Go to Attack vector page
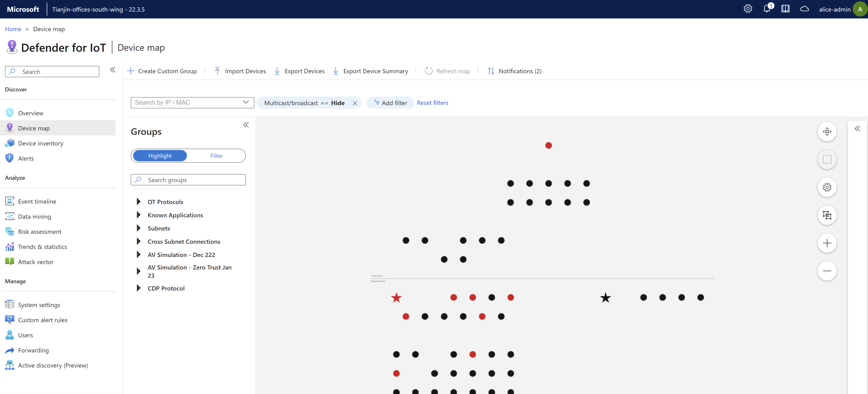 point(36,262)
